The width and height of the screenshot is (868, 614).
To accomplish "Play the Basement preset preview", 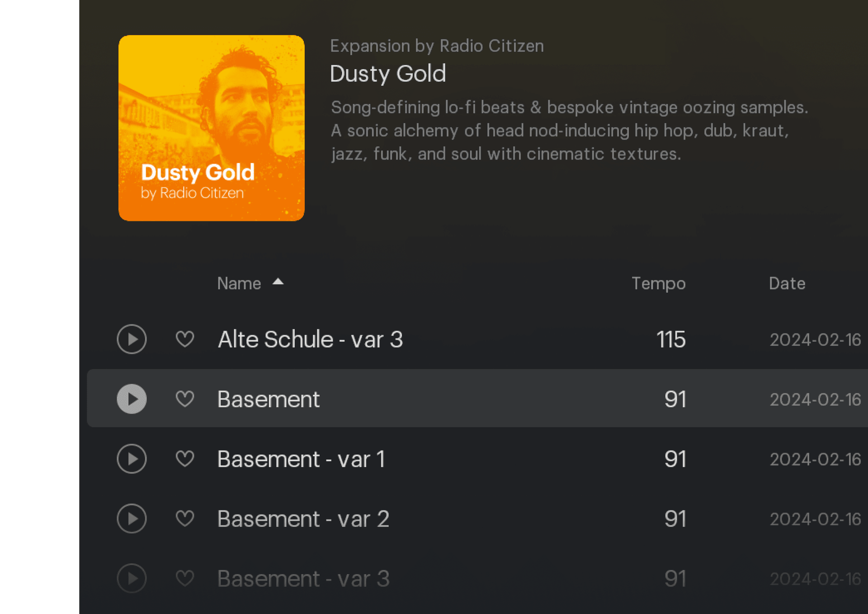I will coord(132,399).
